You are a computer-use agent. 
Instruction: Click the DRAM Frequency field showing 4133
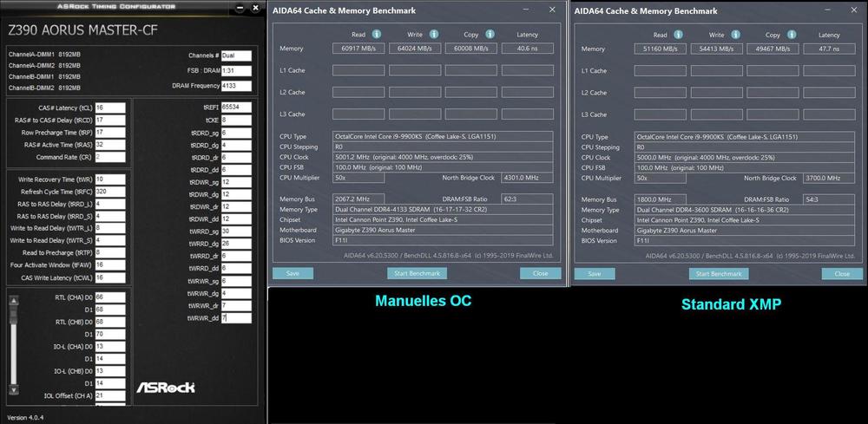pos(235,86)
